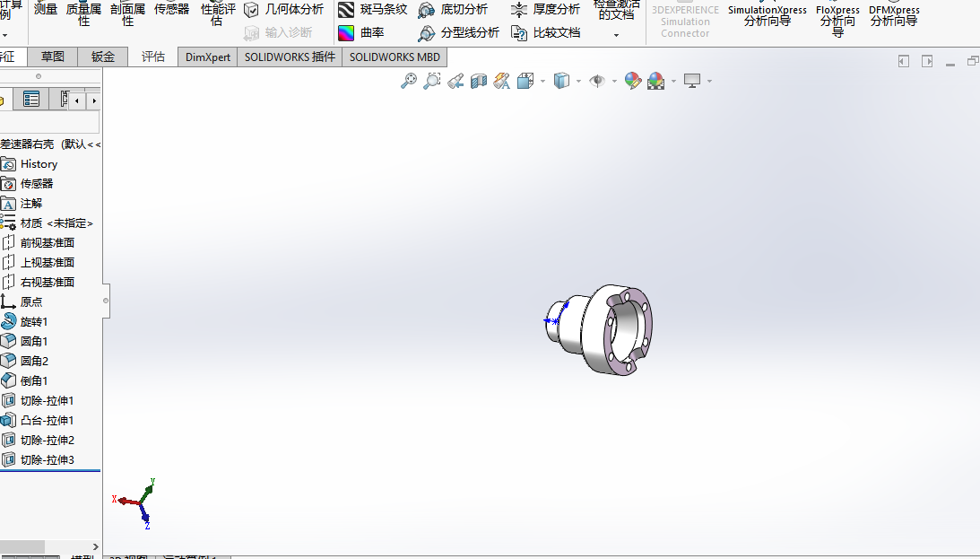This screenshot has width=980, height=559.
Task: Select the Zoom to Area tool
Action: tap(432, 81)
